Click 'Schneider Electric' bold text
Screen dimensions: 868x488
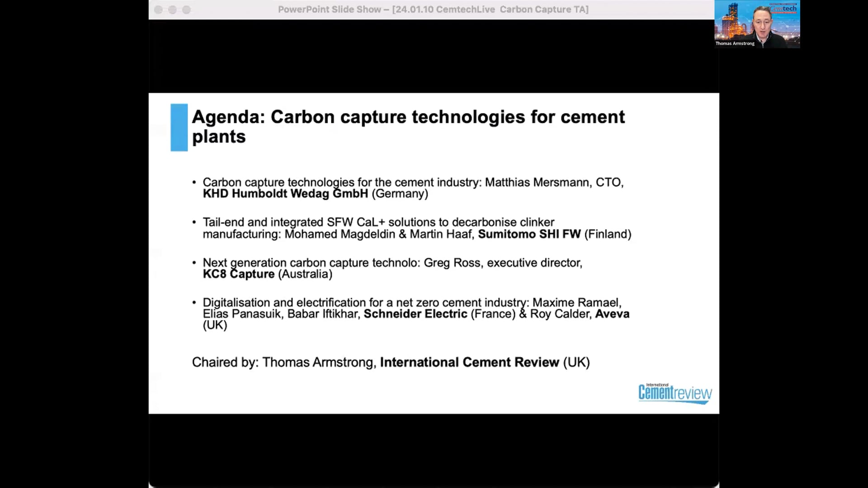415,314
